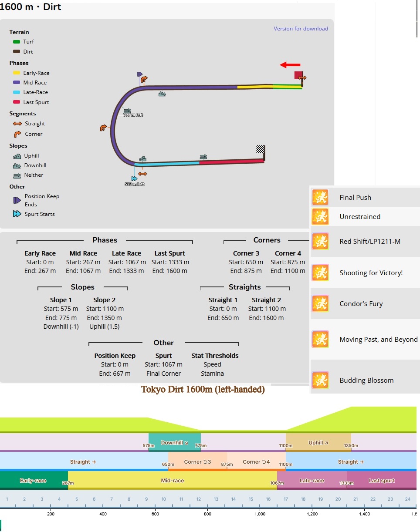Viewport: 420px width, 532px height.
Task: Click the Spurt Starts legend icon
Action: (x=17, y=214)
